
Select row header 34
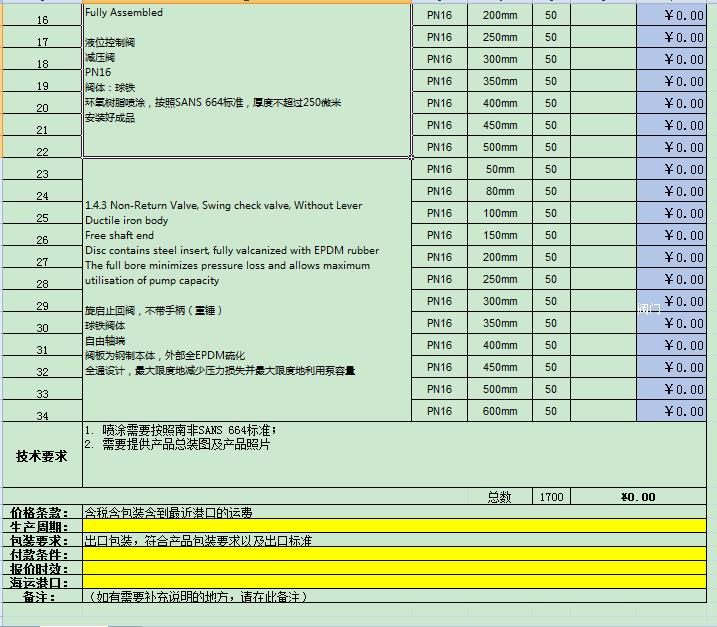tap(41, 415)
